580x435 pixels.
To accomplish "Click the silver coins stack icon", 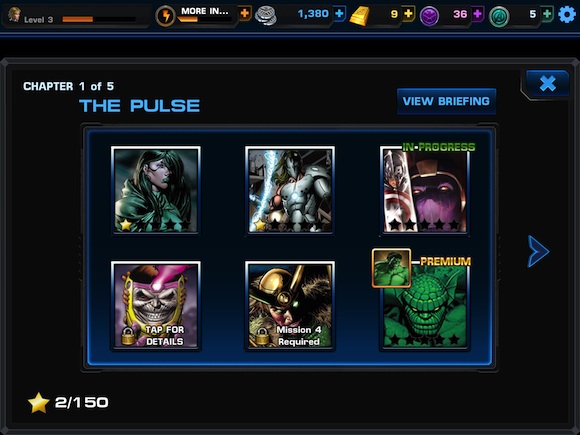I will tap(266, 16).
